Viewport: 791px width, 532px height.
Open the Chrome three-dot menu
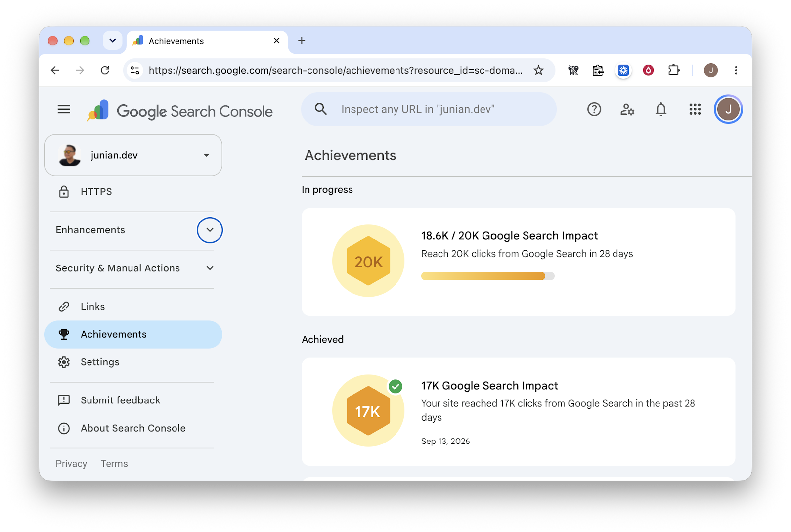click(x=736, y=70)
